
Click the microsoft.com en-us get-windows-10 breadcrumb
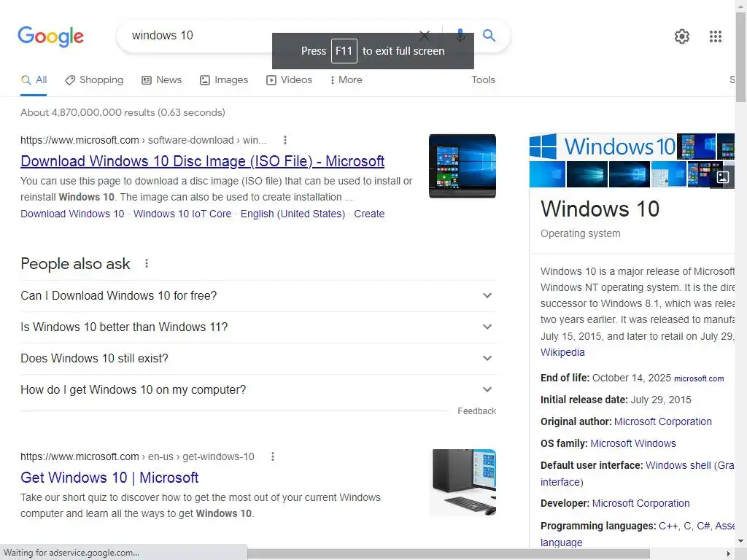(x=137, y=456)
